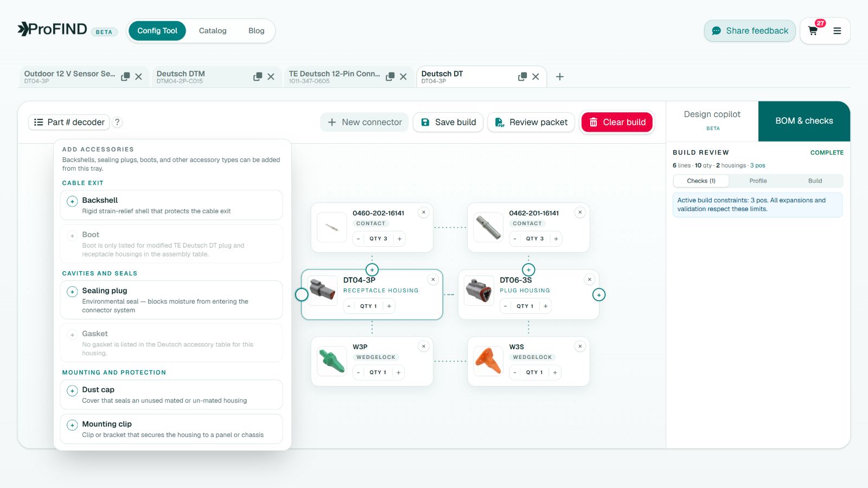Viewport: 868px width, 488px height.
Task: Close the Deutsch DTM tab
Action: (271, 76)
